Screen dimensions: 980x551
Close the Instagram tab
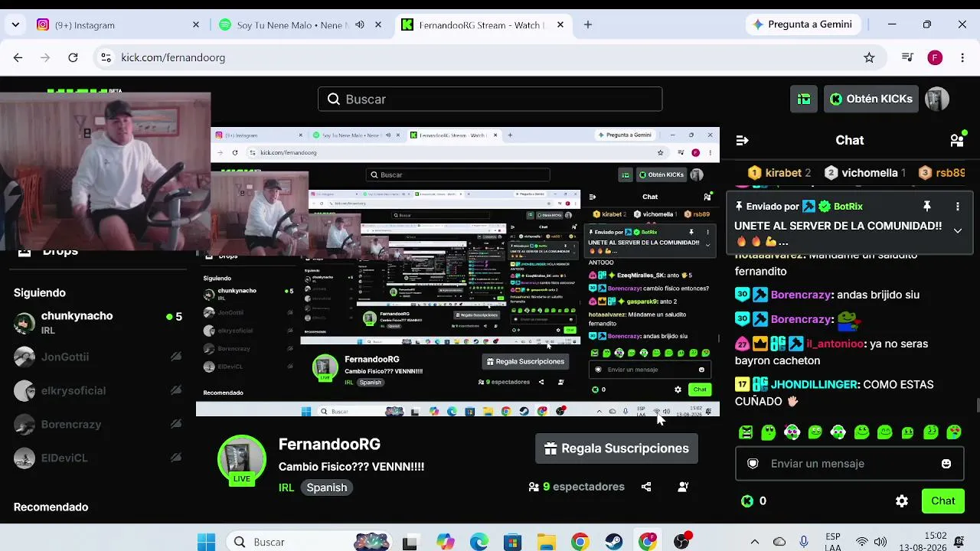[196, 24]
